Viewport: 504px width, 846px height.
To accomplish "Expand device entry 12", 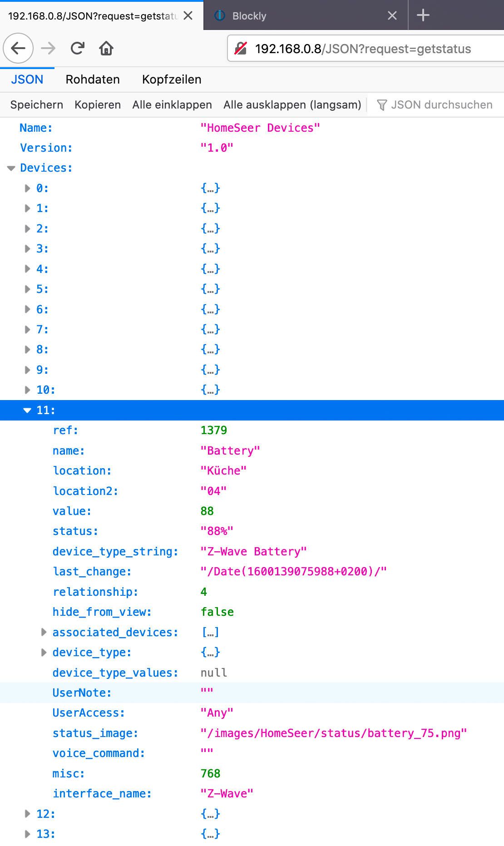I will pos(28,813).
